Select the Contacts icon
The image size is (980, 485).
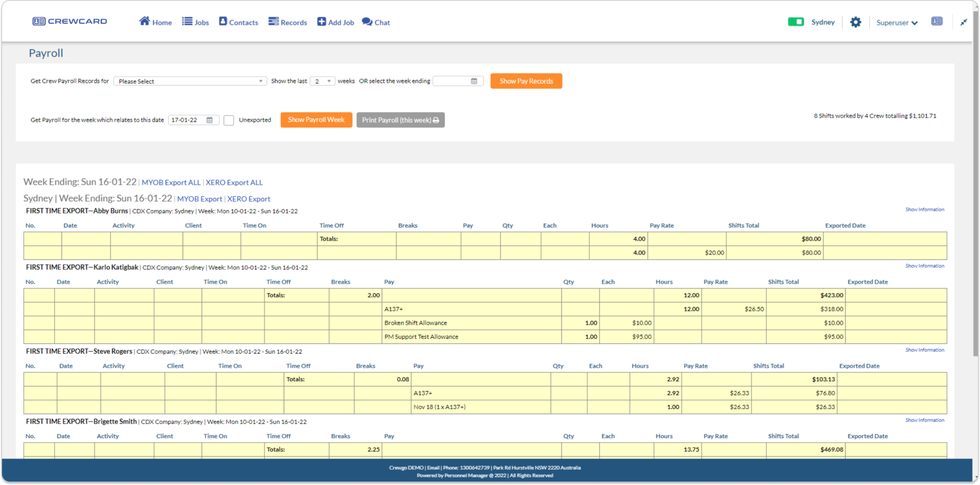(x=223, y=21)
